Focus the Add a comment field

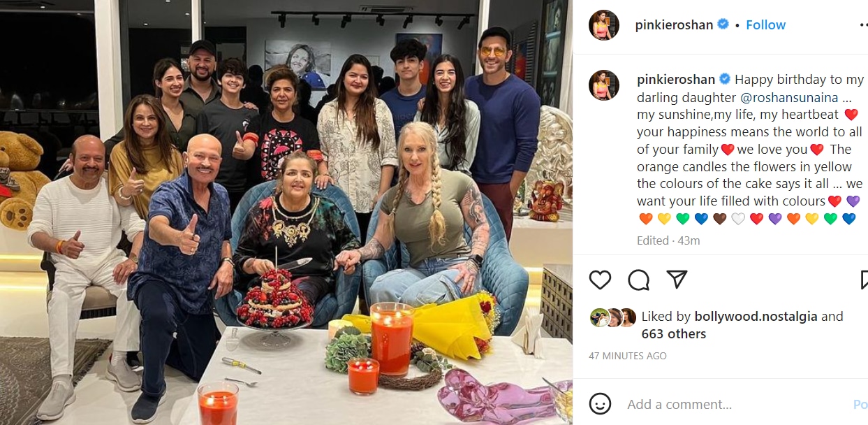733,405
